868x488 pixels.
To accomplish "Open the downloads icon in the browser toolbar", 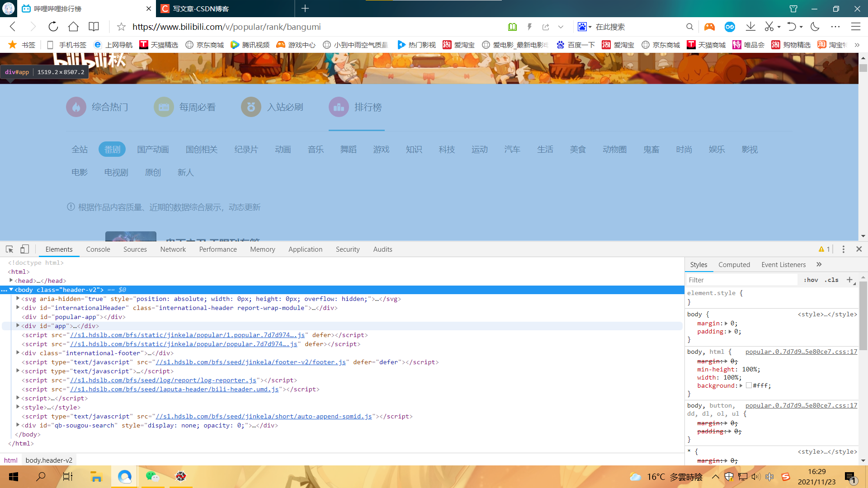I will pyautogui.click(x=750, y=27).
